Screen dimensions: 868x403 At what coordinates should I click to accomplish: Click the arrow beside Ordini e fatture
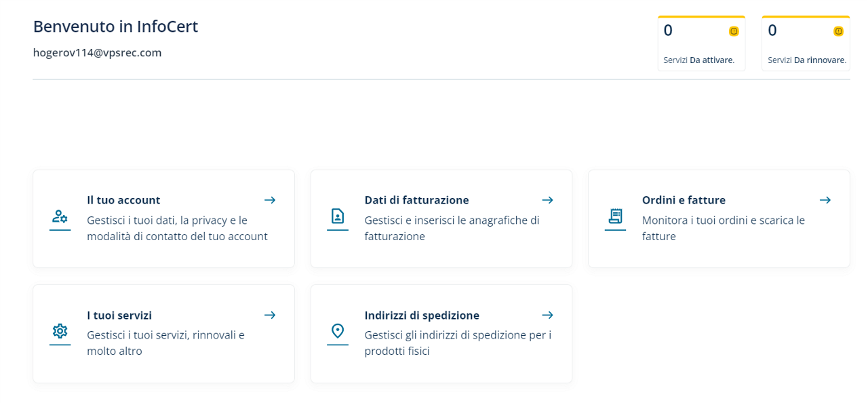(x=825, y=200)
